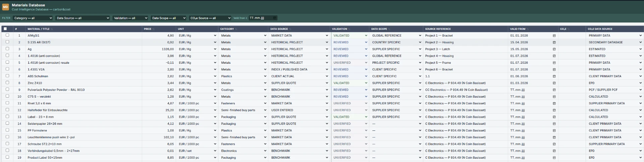Viewport: 644px width, 162px height.
Task: Open data scope dropdown for 1.4016 resale row
Action: pos(396,63)
